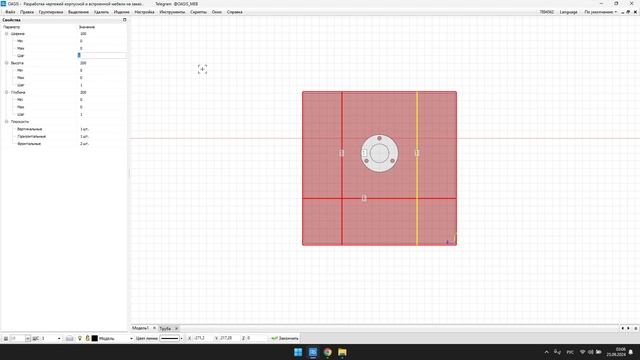The width and height of the screenshot is (640, 360).
Task: Click the Y coordinate field
Action: click(229, 338)
